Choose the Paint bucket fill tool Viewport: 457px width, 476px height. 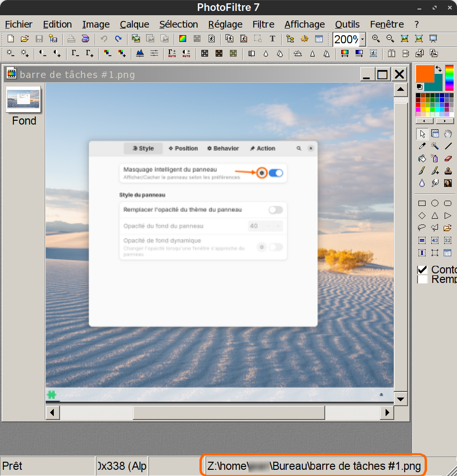422,158
